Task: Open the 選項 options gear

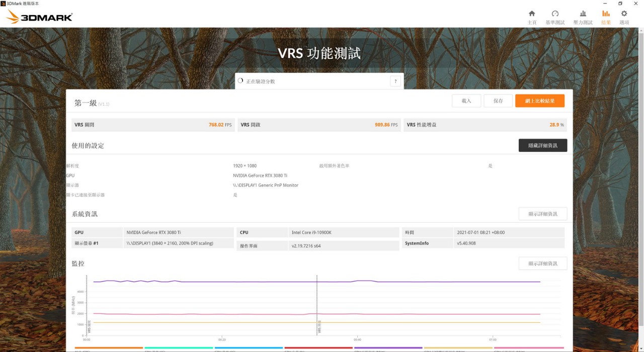Action: coord(624,17)
